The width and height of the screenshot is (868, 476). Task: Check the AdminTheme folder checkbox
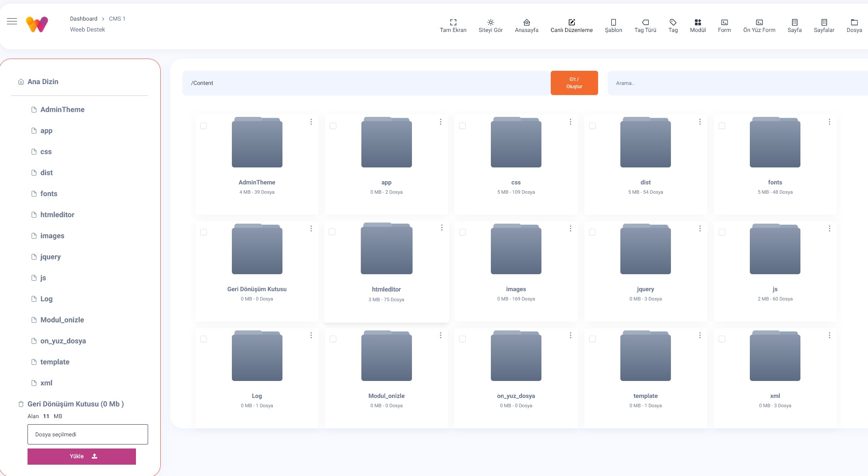click(x=204, y=126)
